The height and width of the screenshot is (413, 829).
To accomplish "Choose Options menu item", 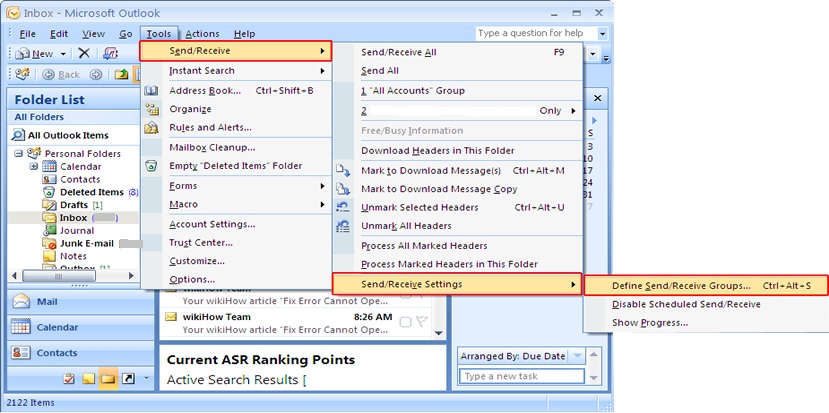I will (236, 280).
